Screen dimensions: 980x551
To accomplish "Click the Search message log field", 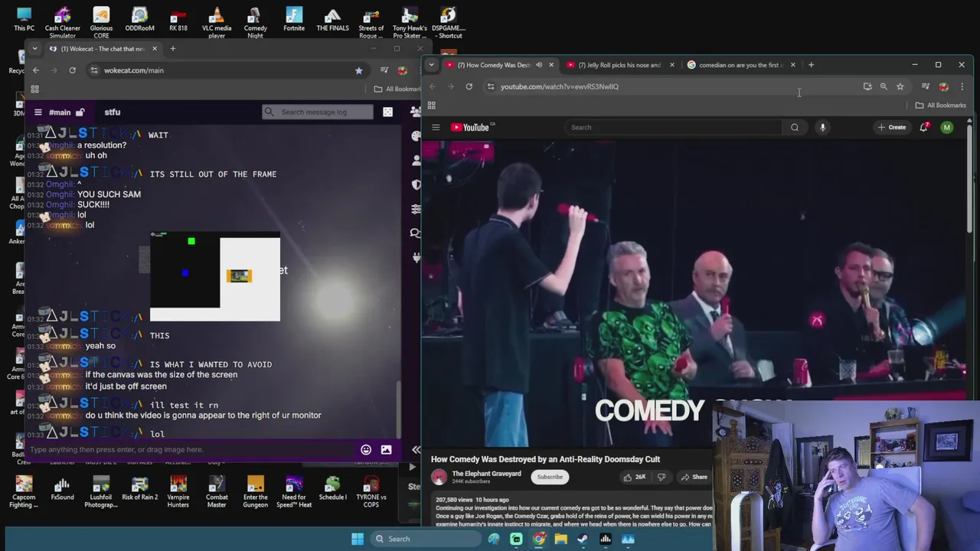I will coord(318,112).
